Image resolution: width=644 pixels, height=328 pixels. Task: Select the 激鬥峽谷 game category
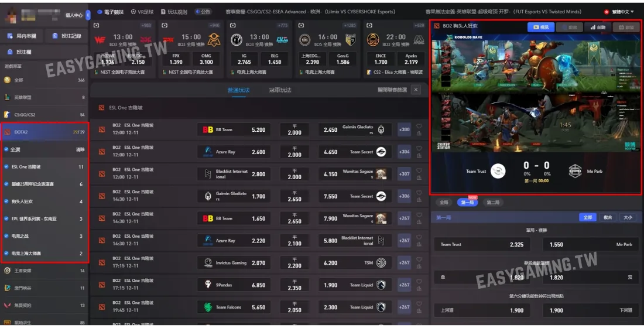44,288
